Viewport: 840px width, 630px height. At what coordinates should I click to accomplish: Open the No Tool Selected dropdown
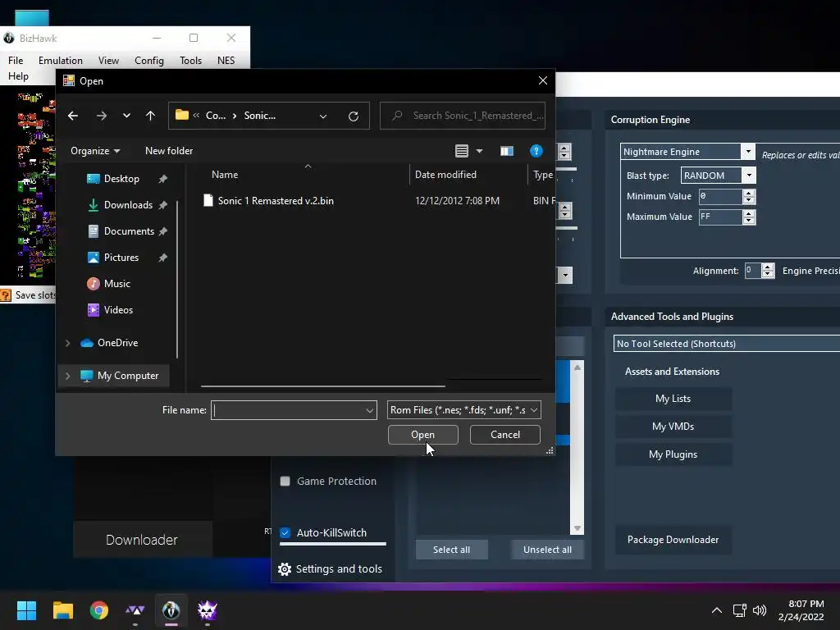tap(727, 344)
